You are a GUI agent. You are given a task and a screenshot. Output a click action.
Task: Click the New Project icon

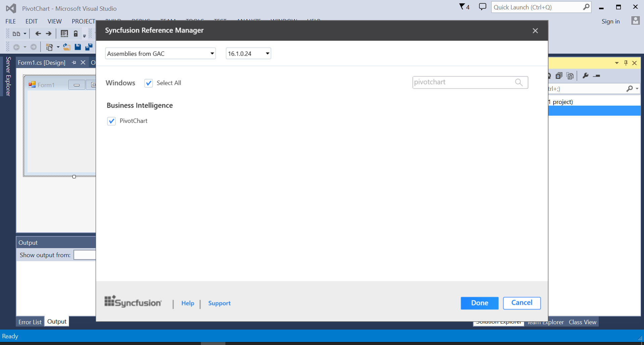point(49,47)
